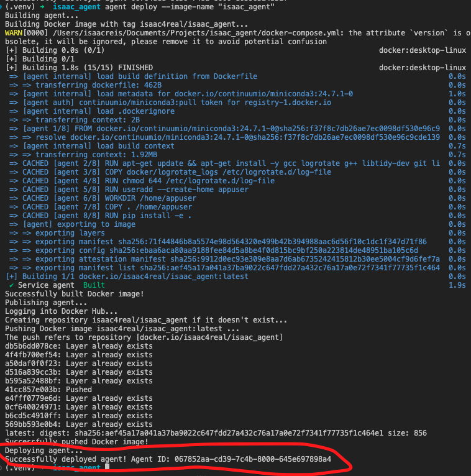Click 'Pushing Docker image isaac4real/isaac_agent:latest' line
Screen dimensions: 471x476
tap(122, 329)
